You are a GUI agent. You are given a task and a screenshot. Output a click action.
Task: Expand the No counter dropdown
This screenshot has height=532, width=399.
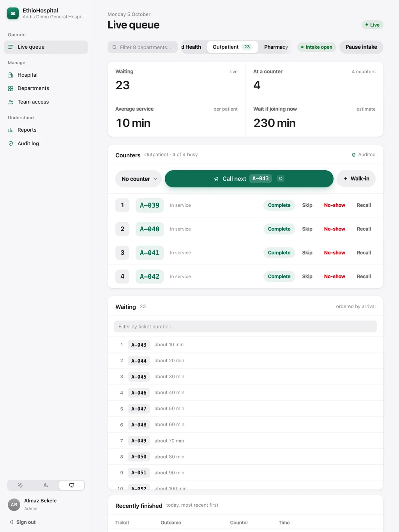point(139,179)
